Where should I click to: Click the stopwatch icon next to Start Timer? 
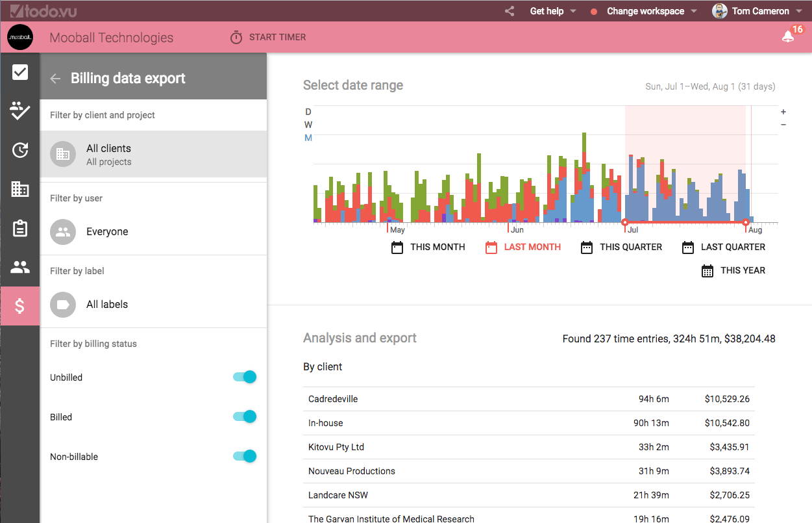tap(236, 38)
